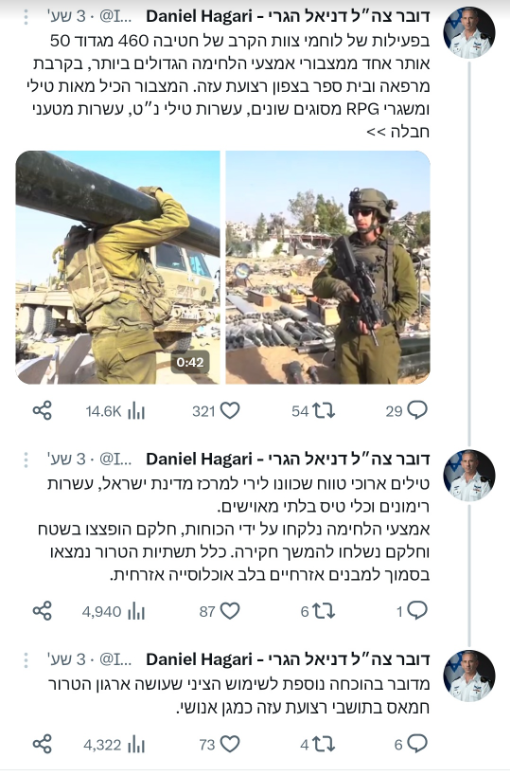Open more options menu of third tweet
This screenshot has height=773, width=510.
(x=26, y=660)
